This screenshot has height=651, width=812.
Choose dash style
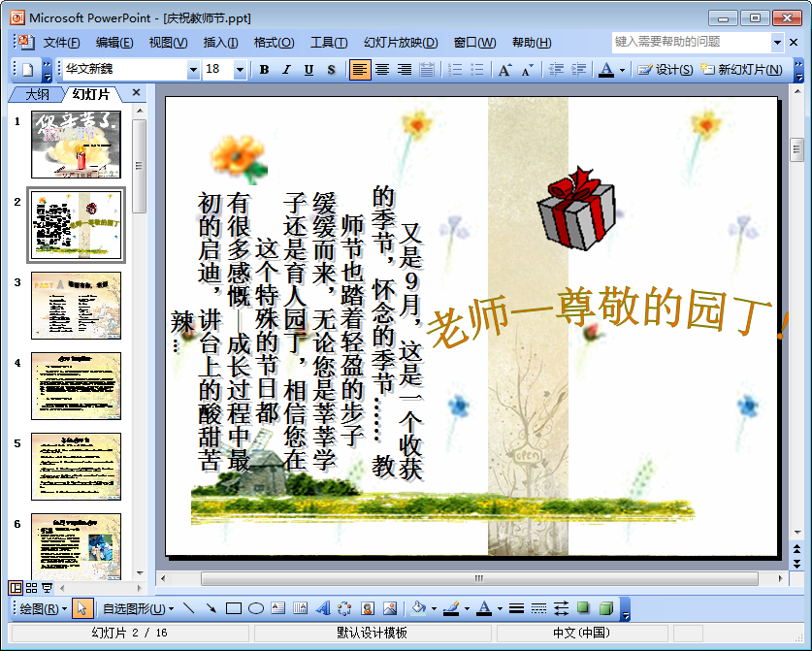[x=538, y=608]
